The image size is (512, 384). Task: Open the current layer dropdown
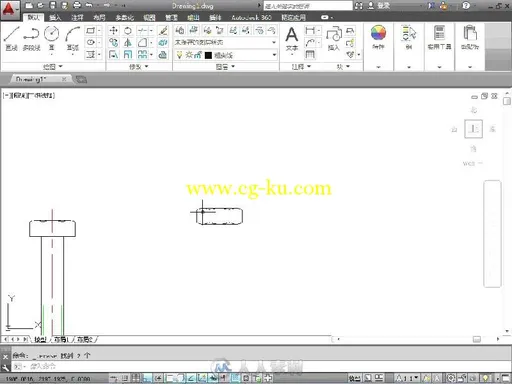click(x=274, y=55)
